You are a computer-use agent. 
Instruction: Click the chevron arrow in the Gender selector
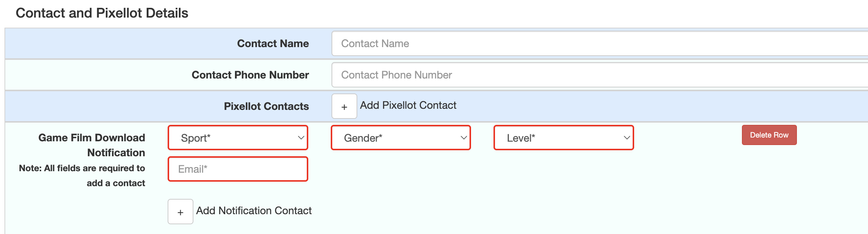(464, 138)
